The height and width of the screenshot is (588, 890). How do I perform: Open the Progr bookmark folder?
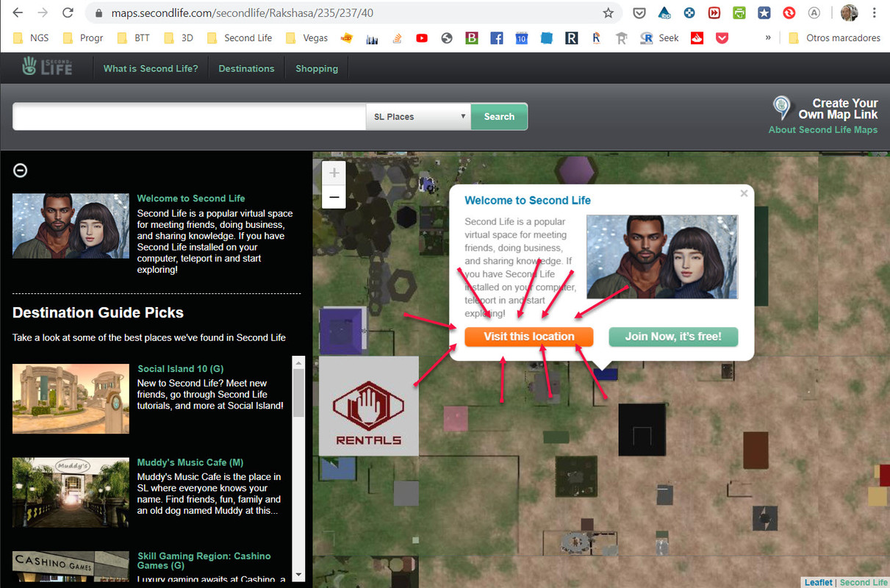point(83,38)
